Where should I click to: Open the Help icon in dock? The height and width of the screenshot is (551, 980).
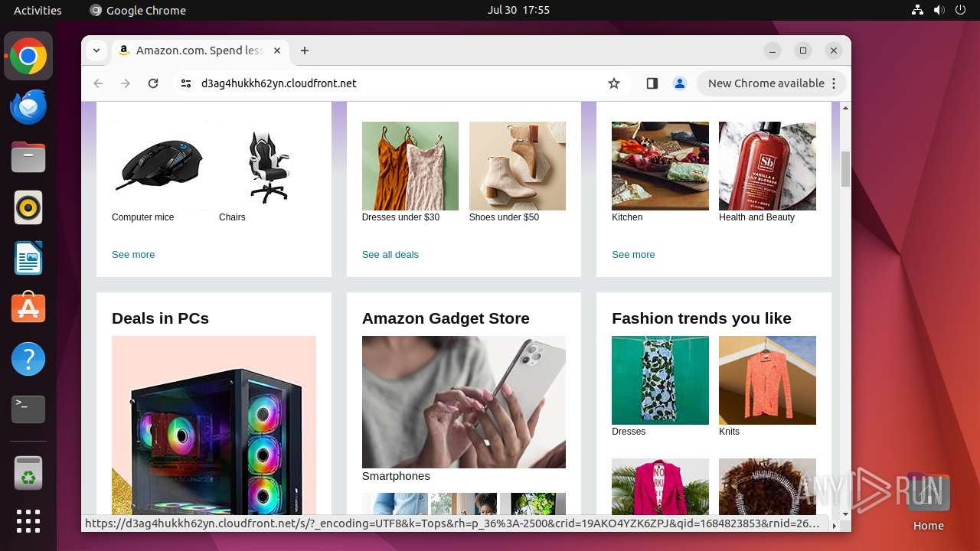pyautogui.click(x=28, y=359)
